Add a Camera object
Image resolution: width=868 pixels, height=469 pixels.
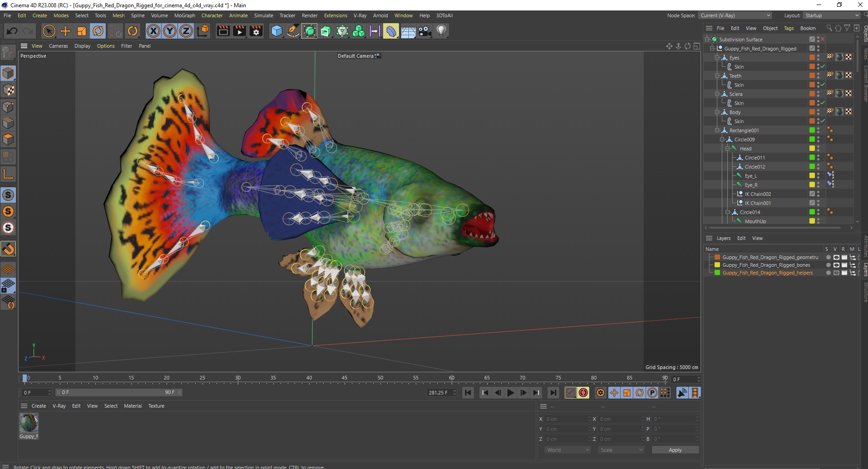(x=424, y=31)
